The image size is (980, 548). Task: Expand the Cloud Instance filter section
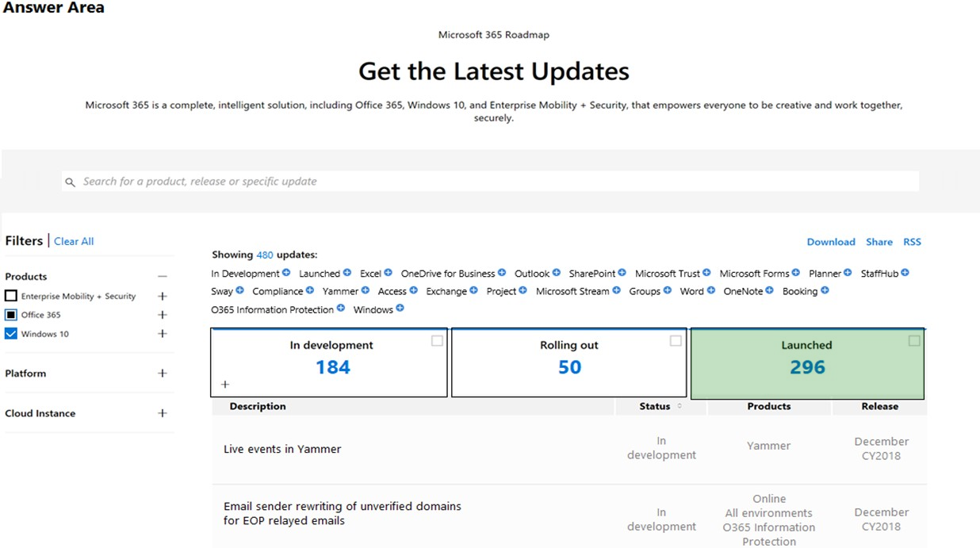pos(163,413)
